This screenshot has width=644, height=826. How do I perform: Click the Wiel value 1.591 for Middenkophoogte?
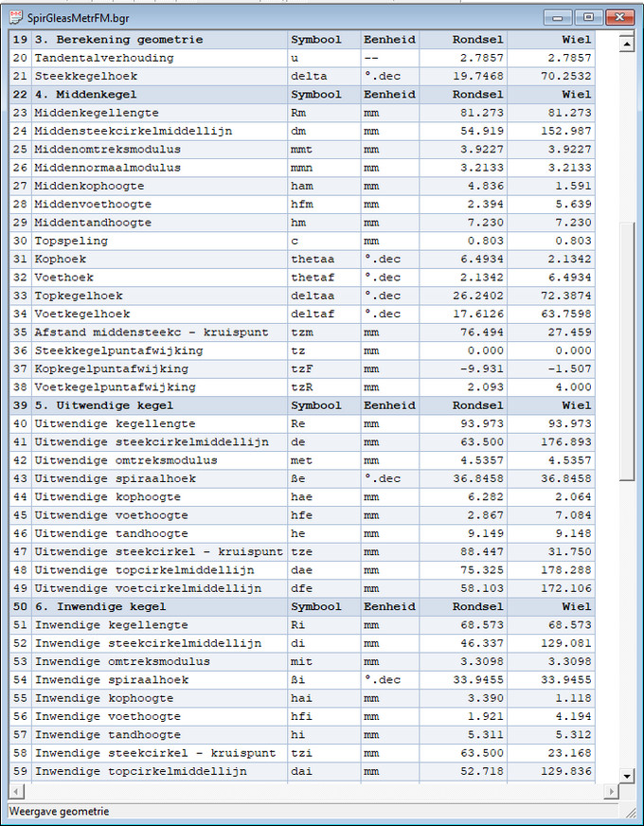[573, 186]
